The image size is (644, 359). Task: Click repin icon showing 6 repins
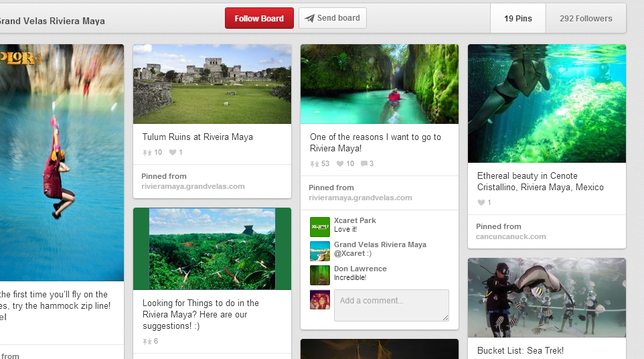tap(147, 342)
